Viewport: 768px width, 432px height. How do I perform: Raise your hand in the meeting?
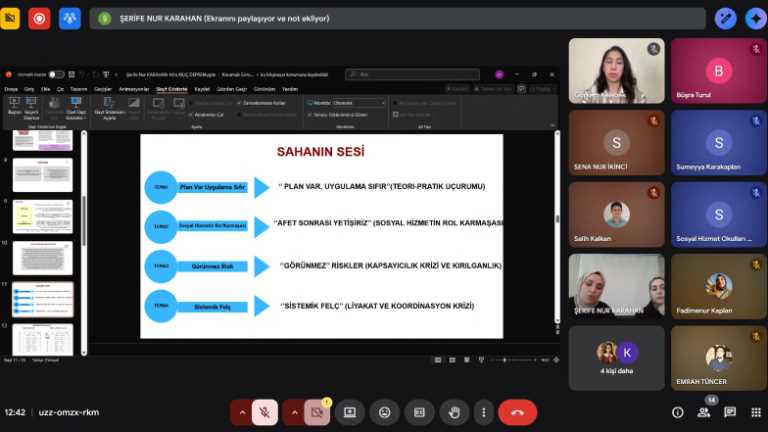[454, 412]
